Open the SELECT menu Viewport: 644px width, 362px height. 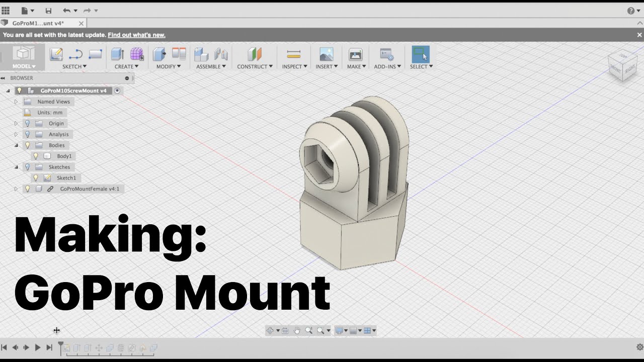point(421,66)
